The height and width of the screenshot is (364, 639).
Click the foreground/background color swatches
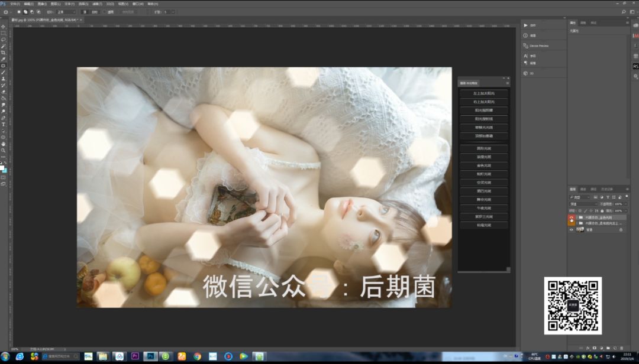pyautogui.click(x=4, y=168)
